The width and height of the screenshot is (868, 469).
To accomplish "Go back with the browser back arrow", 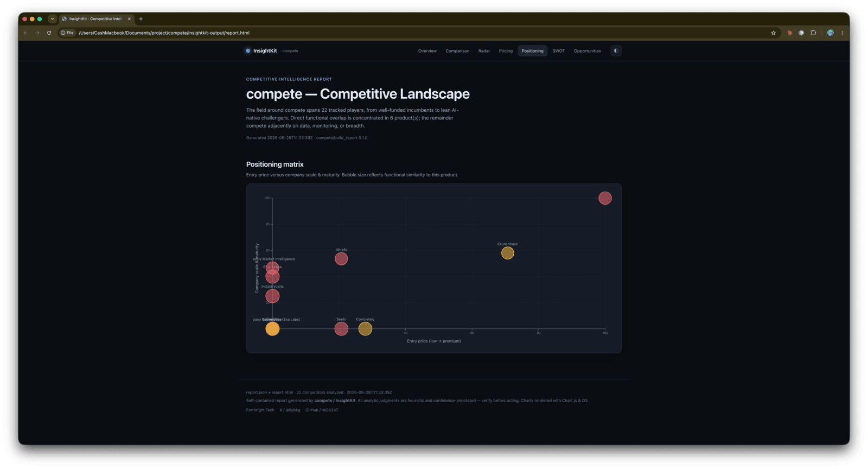I will [x=25, y=33].
